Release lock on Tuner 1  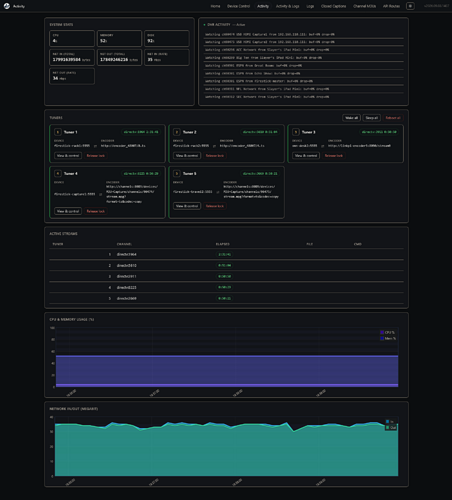(x=96, y=156)
